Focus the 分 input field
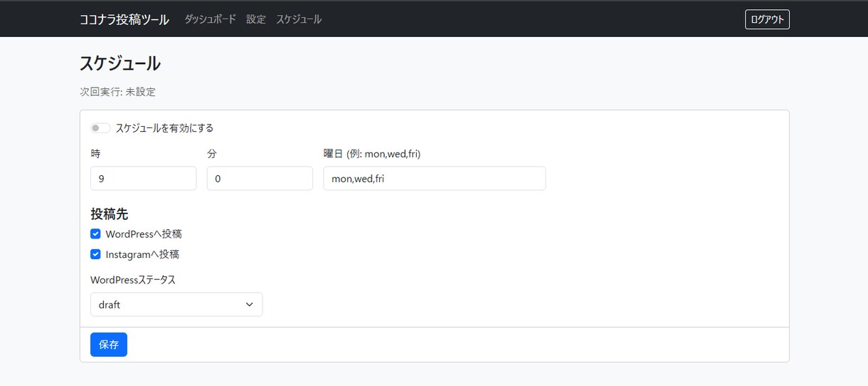The height and width of the screenshot is (386, 868). [x=260, y=179]
